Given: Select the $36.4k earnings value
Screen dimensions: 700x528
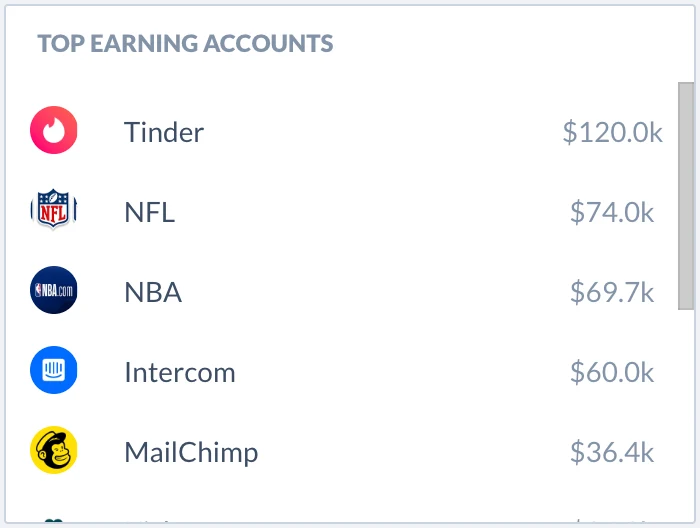Looking at the screenshot, I should point(612,453).
